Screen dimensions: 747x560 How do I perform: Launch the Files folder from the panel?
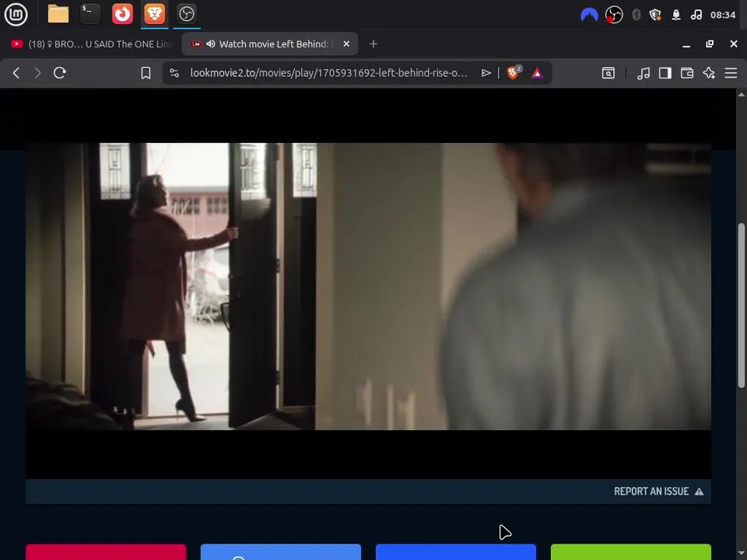coord(58,14)
